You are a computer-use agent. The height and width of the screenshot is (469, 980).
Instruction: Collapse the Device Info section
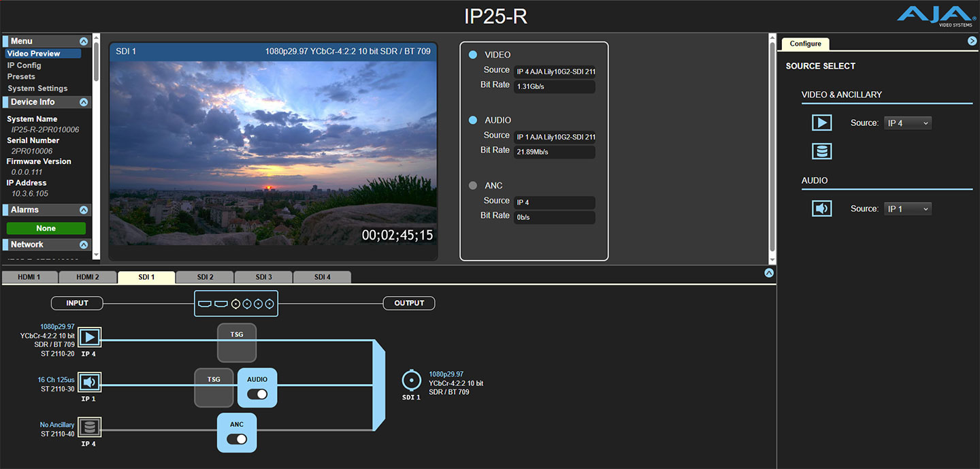84,102
